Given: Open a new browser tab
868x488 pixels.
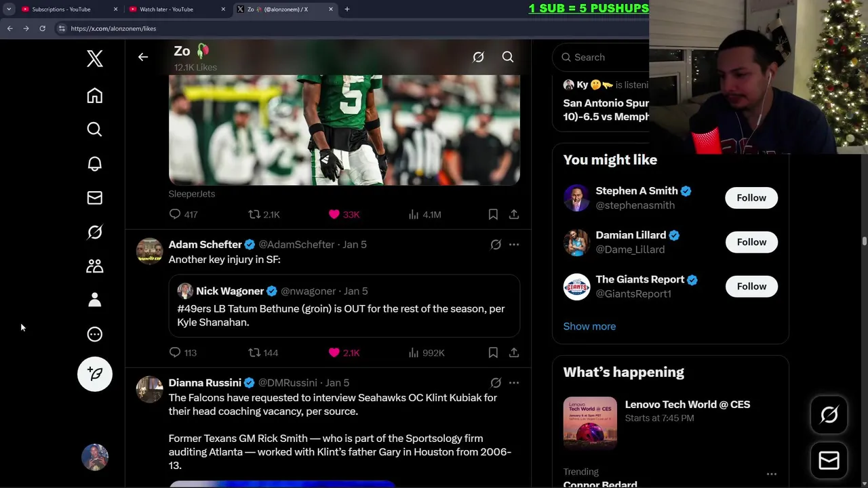Looking at the screenshot, I should (x=347, y=9).
